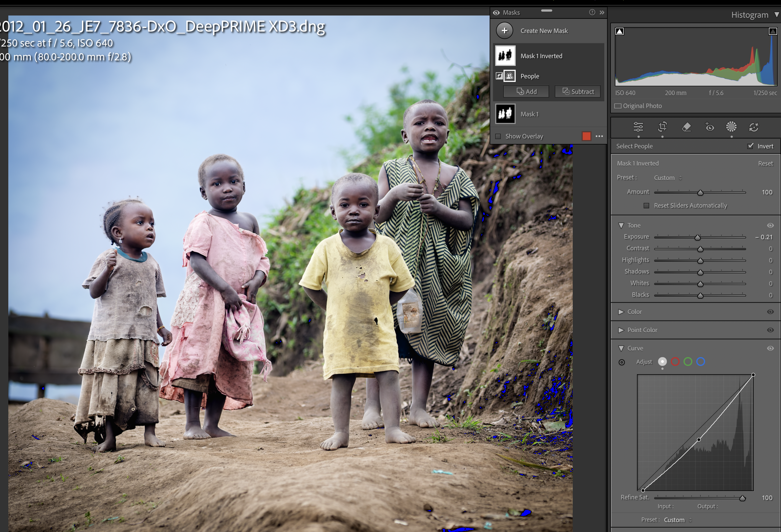The image size is (781, 532).
Task: Click the shadow clipping indicator in histogram
Action: point(619,31)
